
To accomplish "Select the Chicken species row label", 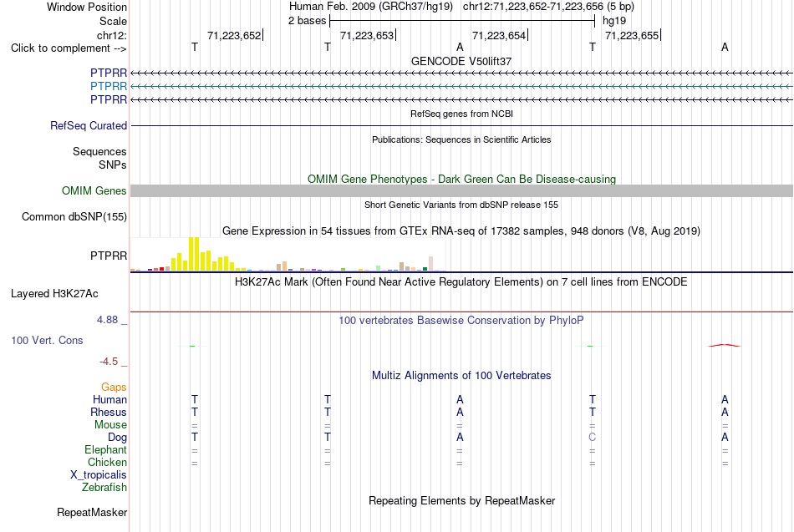I will click(x=107, y=462).
